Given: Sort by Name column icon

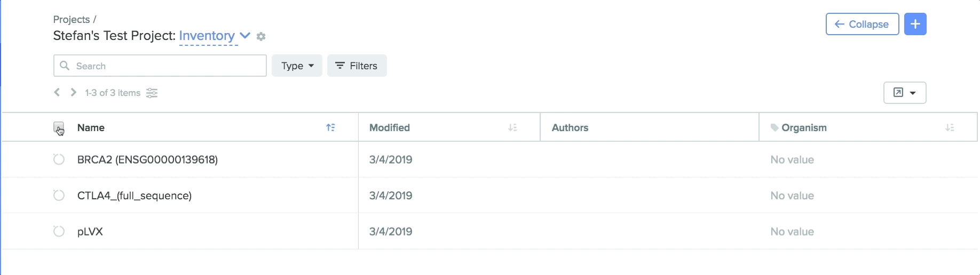Looking at the screenshot, I should pos(331,127).
